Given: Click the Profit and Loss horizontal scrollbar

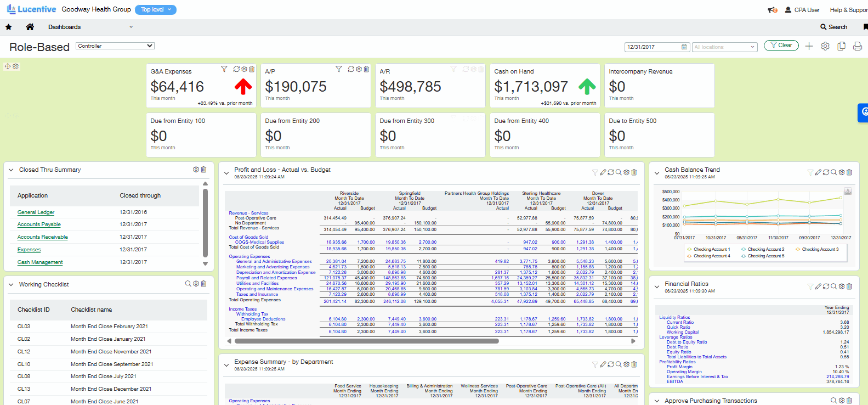Looking at the screenshot, I should (366, 341).
